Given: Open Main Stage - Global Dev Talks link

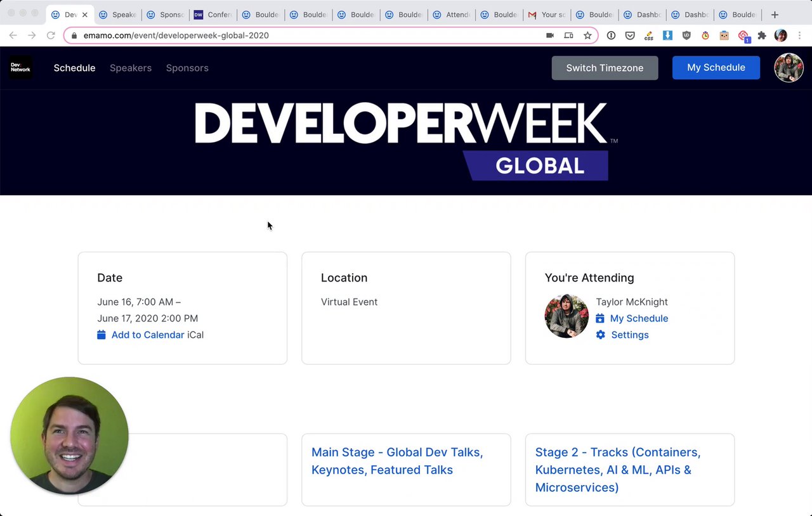Looking at the screenshot, I should (397, 461).
